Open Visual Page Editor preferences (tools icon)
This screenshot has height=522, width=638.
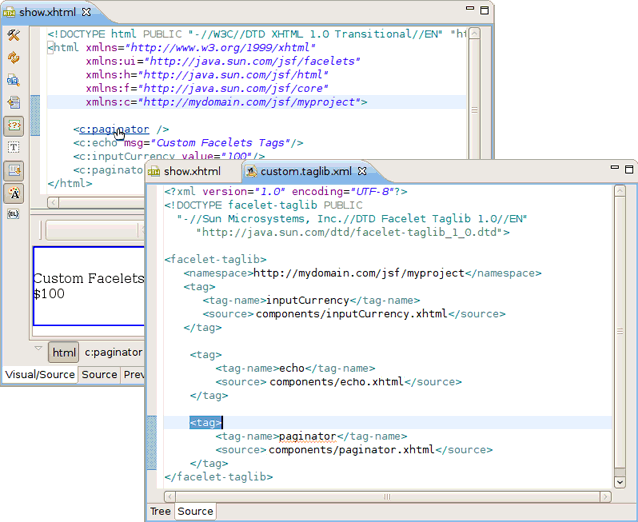pos(13,35)
